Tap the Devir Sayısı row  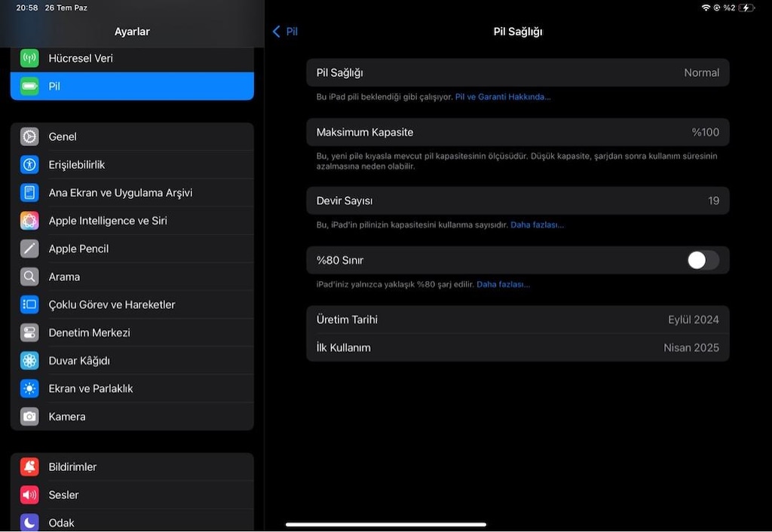pyautogui.click(x=517, y=200)
